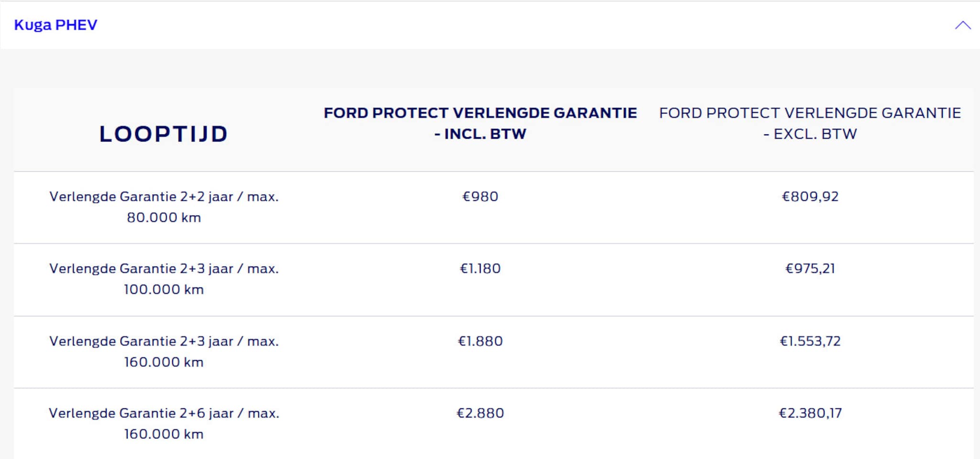Click the €975,21 excl. BTW price

pos(810,269)
